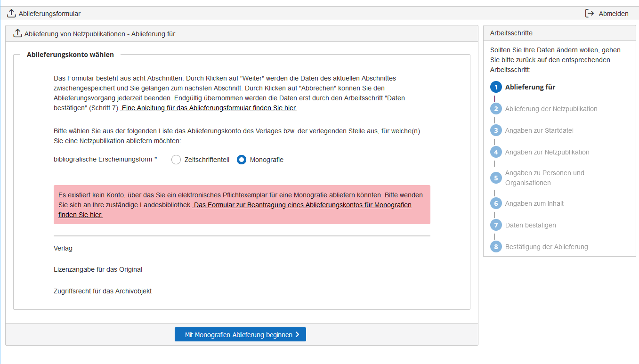Click the Zeitschriftenteil option label

click(x=207, y=160)
